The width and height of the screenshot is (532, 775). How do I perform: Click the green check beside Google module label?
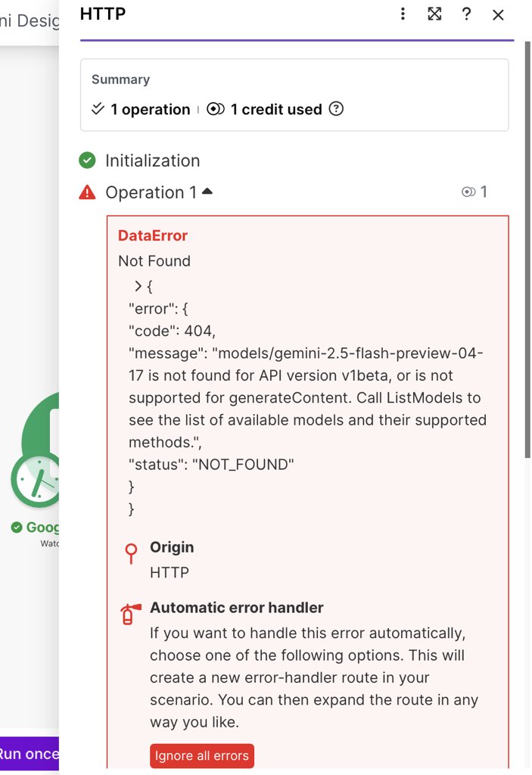coord(17,528)
